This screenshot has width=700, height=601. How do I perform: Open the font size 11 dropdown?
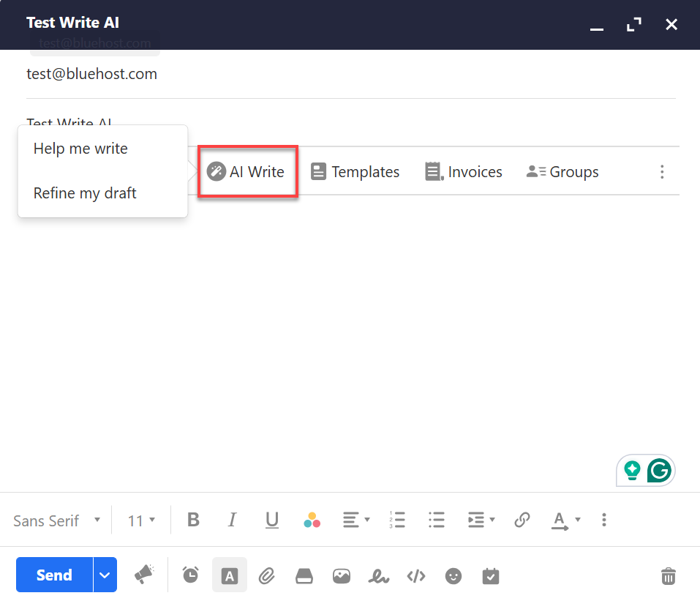click(141, 520)
